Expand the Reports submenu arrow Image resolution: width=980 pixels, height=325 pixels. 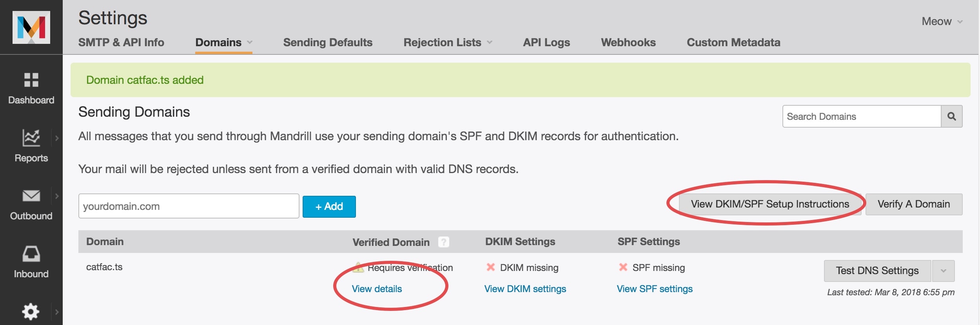click(x=57, y=138)
